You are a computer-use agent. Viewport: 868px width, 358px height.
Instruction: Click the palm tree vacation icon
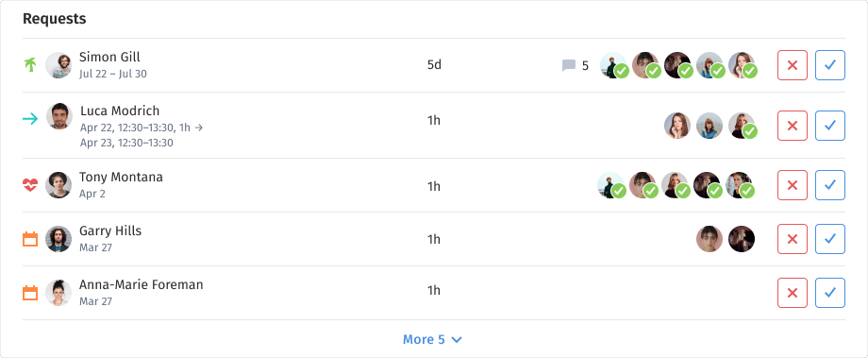30,65
